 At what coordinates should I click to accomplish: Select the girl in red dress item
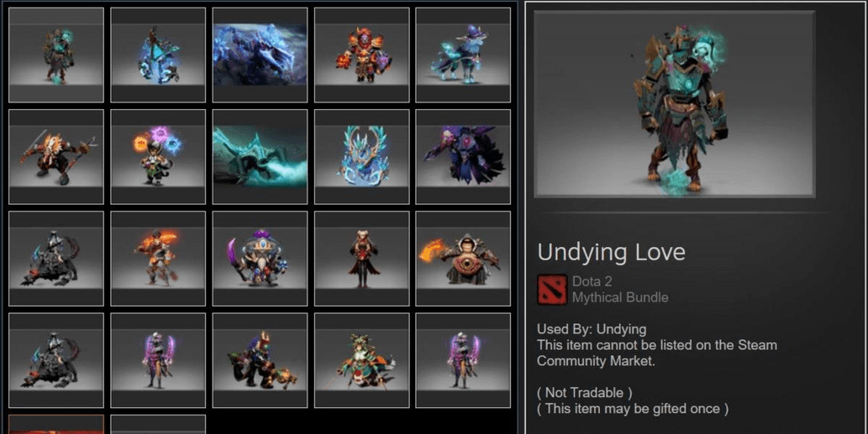[x=361, y=259]
